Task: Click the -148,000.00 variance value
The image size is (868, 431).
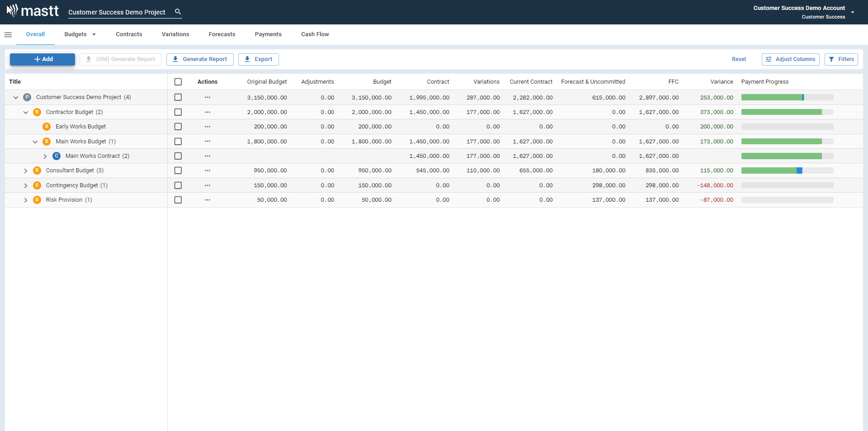Action: coord(715,185)
